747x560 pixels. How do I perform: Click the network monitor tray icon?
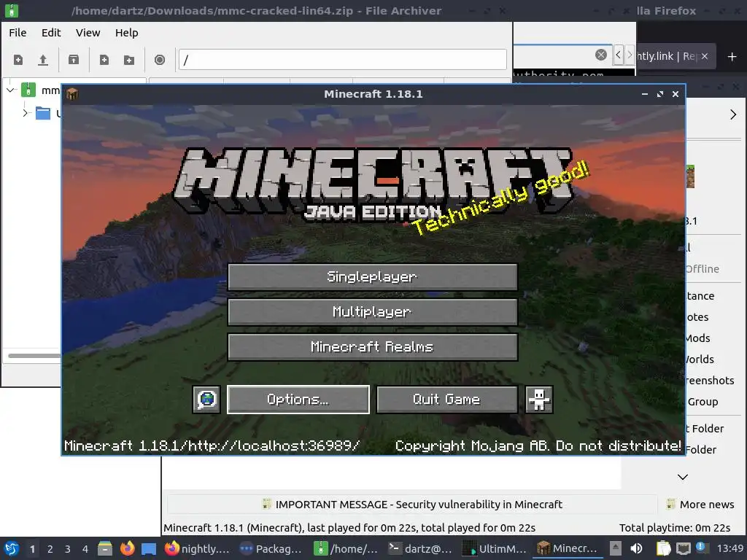click(x=683, y=548)
